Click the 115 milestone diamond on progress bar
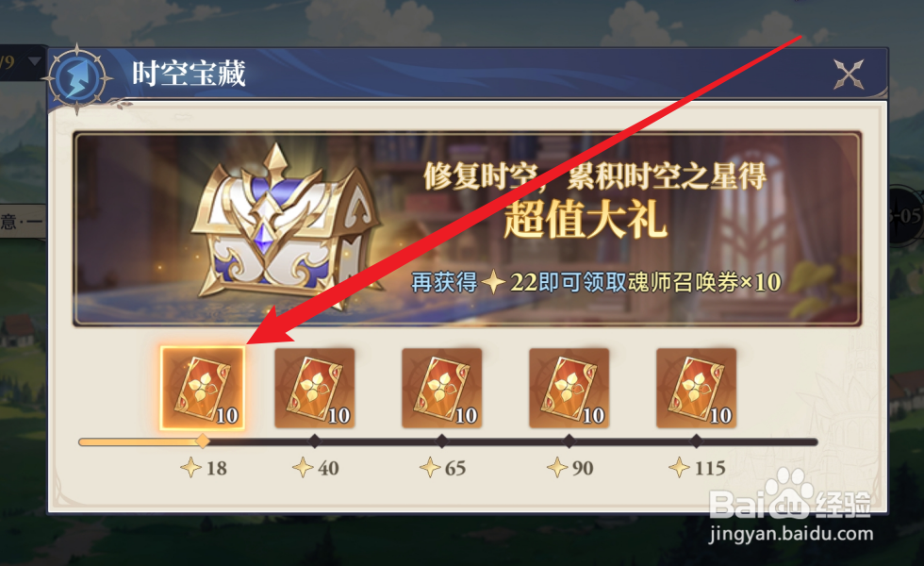This screenshot has height=566, width=924. [697, 441]
